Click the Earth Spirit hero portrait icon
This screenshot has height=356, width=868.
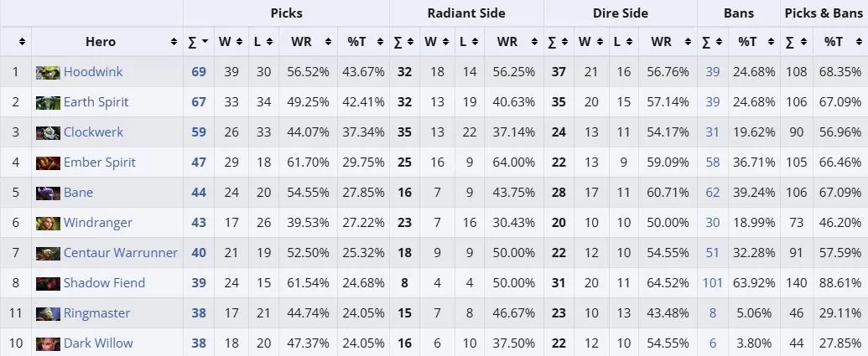(48, 102)
